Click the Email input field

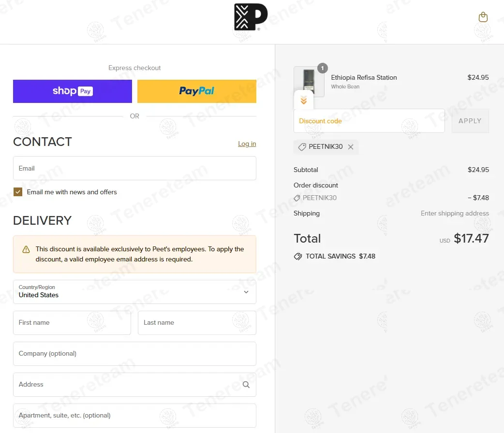(x=134, y=168)
